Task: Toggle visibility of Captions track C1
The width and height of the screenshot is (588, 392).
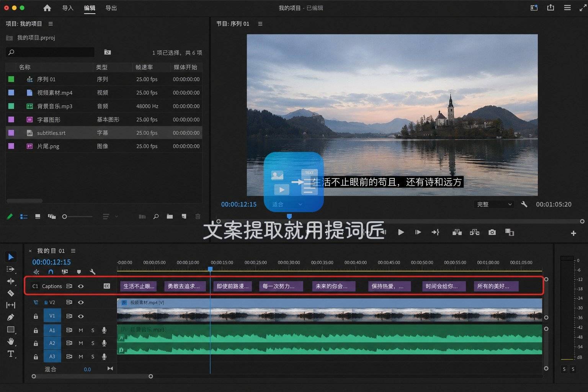Action: [81, 286]
